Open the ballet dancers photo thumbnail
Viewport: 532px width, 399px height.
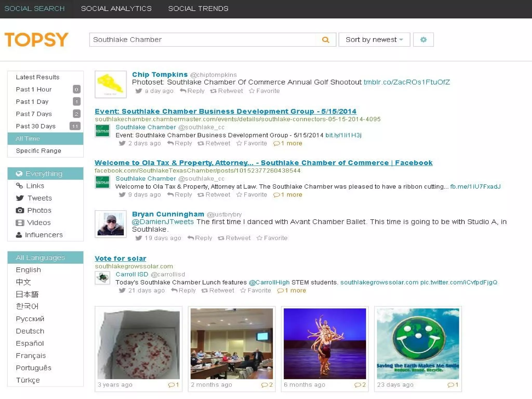[x=325, y=343]
